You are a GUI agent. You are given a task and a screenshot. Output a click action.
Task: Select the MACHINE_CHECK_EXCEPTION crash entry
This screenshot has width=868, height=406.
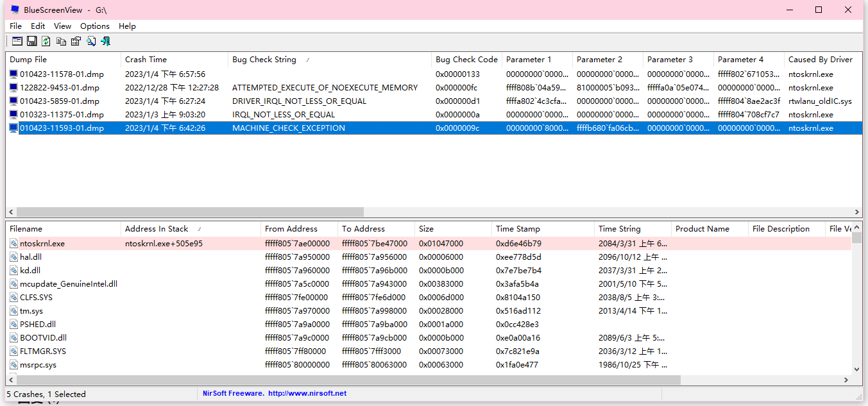(289, 128)
